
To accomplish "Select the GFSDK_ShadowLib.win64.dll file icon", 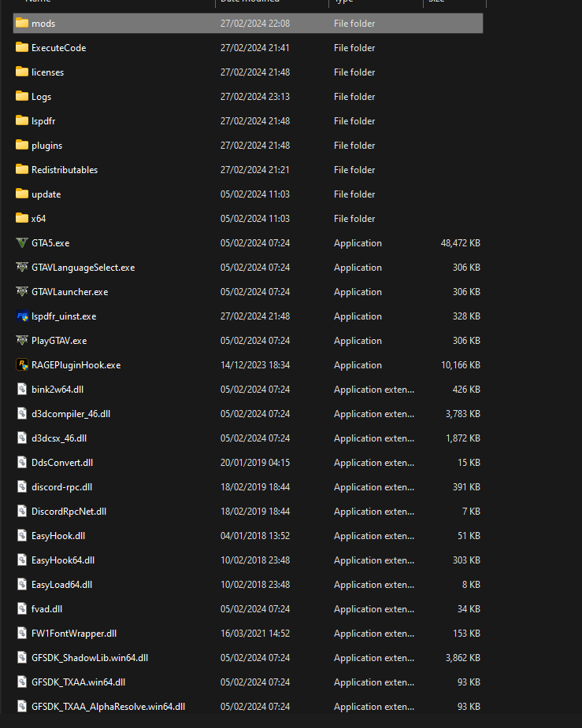I will 22,657.
